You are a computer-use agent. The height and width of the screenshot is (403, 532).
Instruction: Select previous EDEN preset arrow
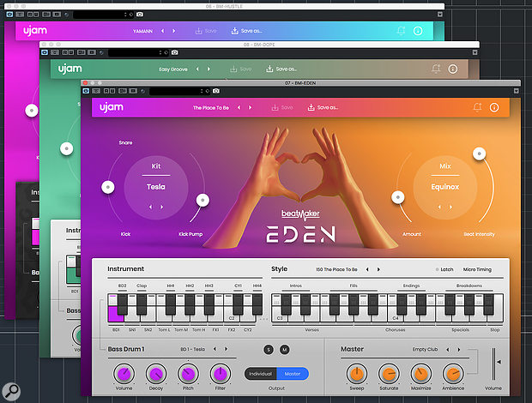pos(239,107)
